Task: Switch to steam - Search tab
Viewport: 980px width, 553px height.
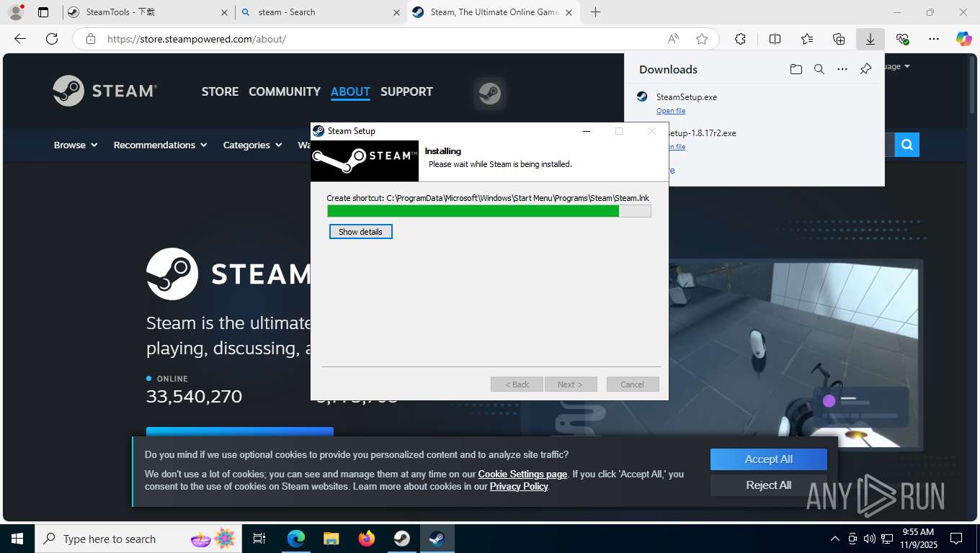Action: 321,12
